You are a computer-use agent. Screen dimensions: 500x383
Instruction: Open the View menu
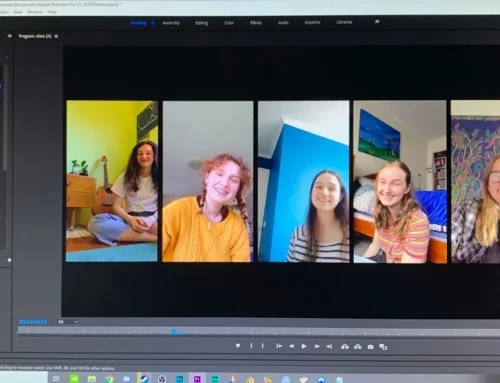coord(18,12)
